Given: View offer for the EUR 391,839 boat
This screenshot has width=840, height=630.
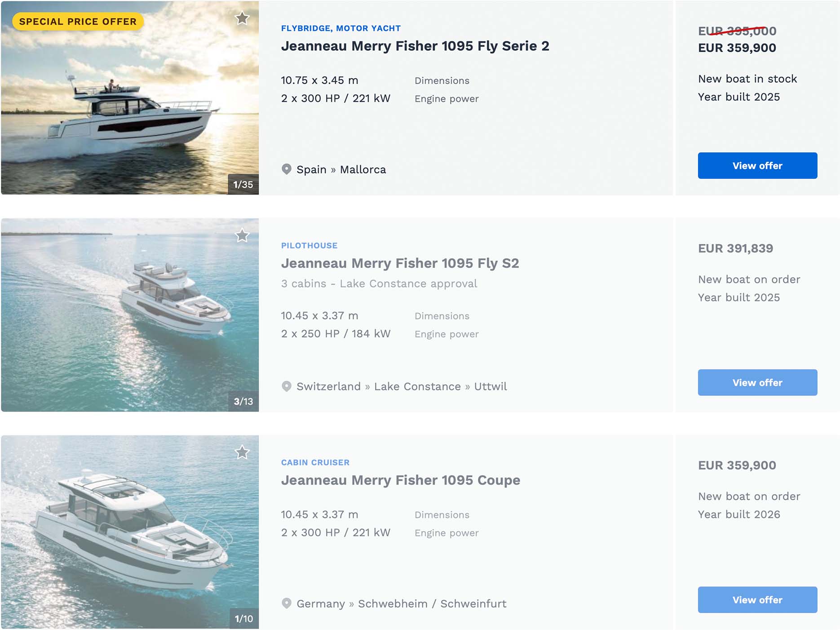Looking at the screenshot, I should click(757, 383).
